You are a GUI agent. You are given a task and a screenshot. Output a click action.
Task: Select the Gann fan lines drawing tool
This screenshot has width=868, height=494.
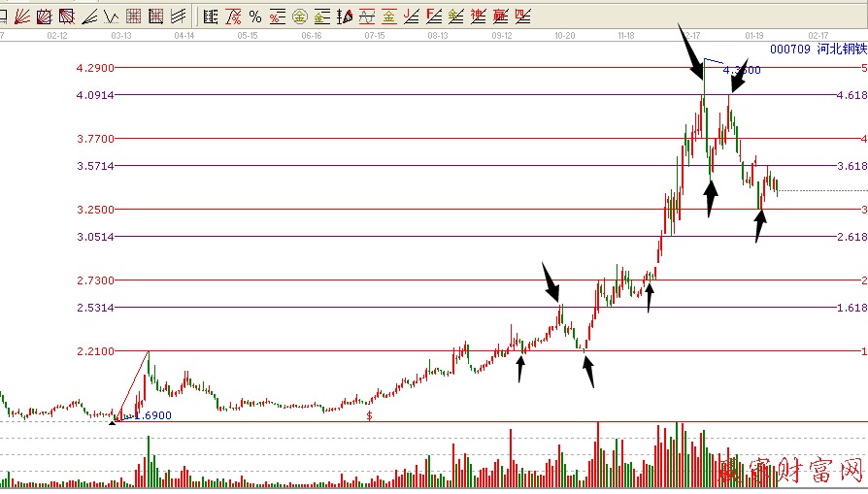click(x=23, y=16)
